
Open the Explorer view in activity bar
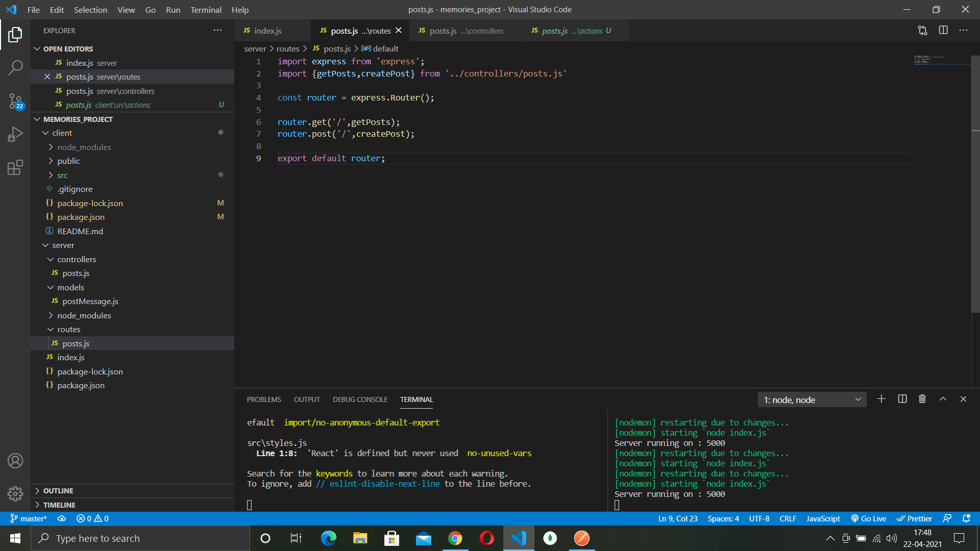pyautogui.click(x=15, y=35)
